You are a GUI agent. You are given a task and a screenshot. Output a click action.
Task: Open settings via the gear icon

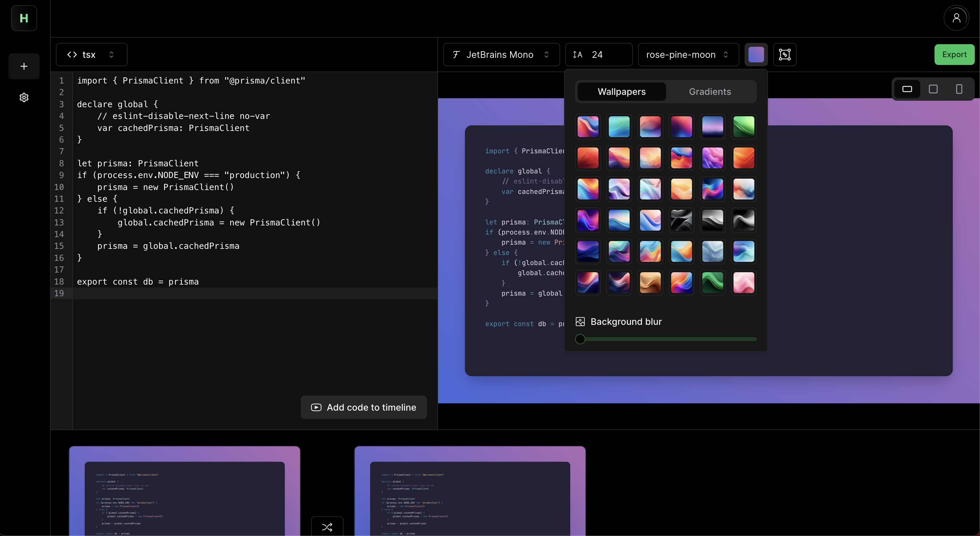tap(24, 97)
